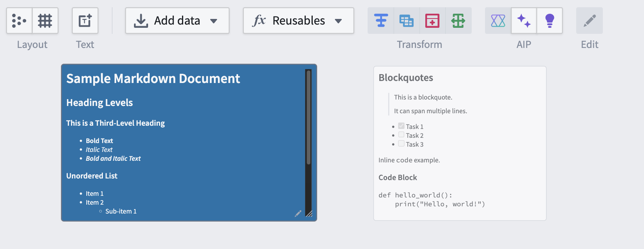The width and height of the screenshot is (644, 249).
Task: Click Item 2 in the unordered list
Action: [94, 202]
